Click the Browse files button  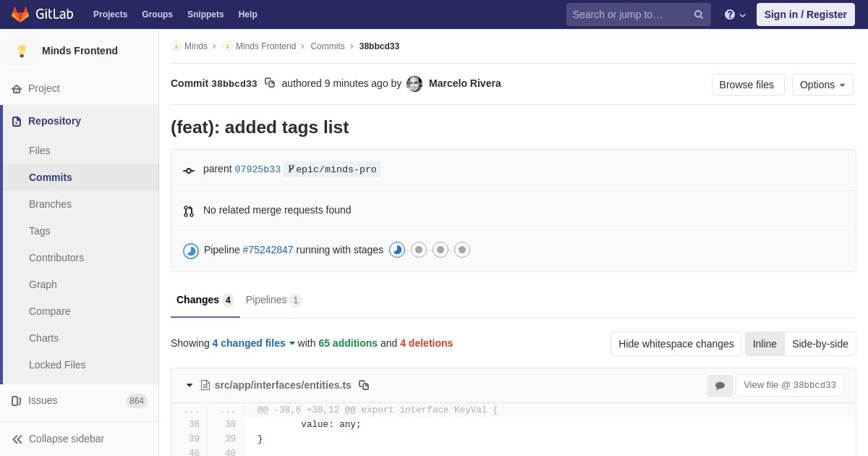748,85
